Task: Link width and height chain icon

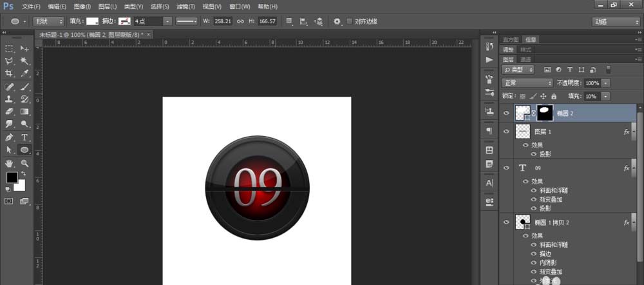Action: tap(240, 21)
